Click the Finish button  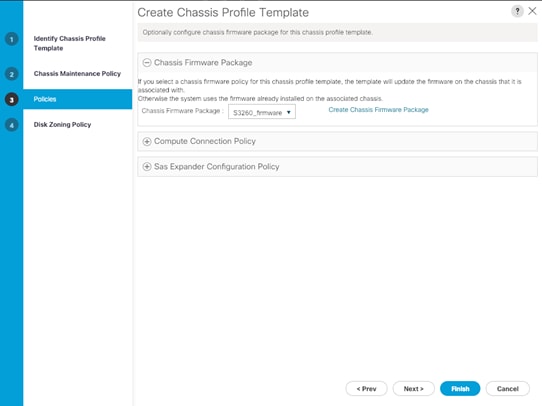[x=460, y=389]
